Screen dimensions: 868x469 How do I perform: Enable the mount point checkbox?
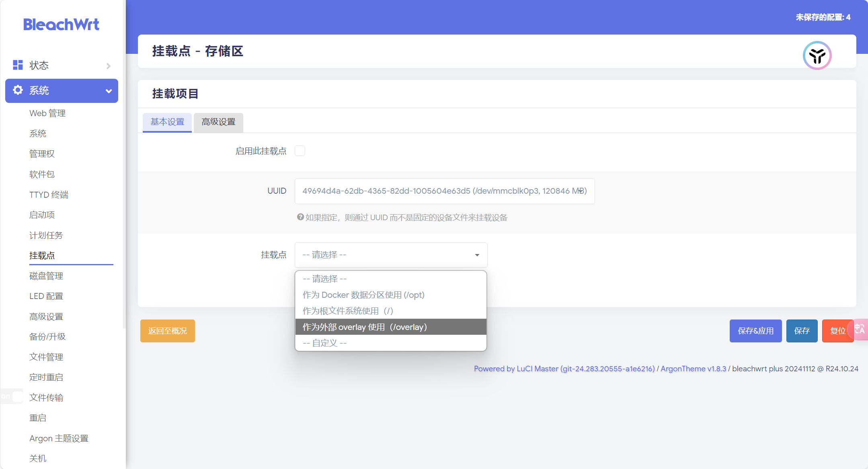(300, 151)
